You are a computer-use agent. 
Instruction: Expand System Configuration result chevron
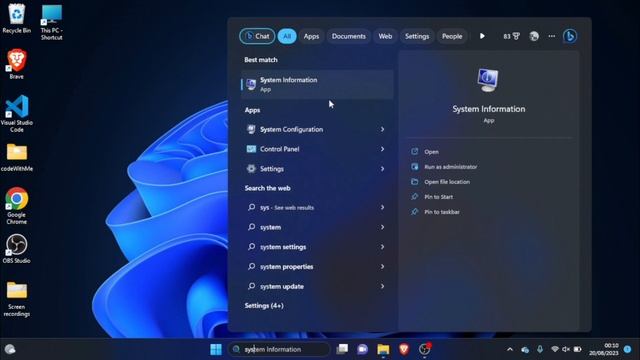(x=382, y=129)
